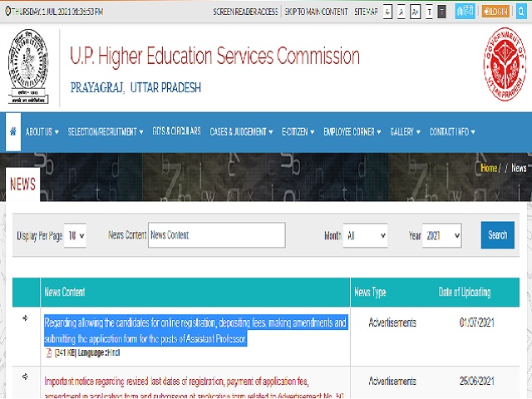Click the clock icon beside the date
The image size is (532, 399).
point(7,11)
